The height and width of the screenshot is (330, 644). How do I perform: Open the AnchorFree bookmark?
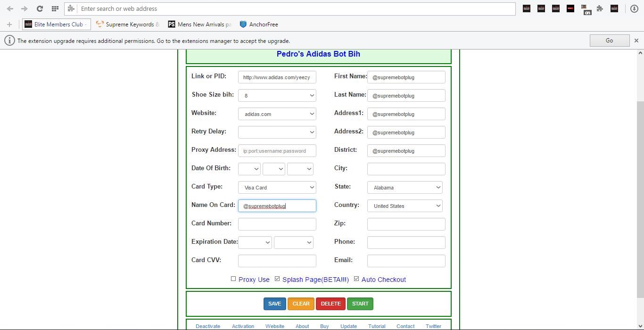coord(259,24)
